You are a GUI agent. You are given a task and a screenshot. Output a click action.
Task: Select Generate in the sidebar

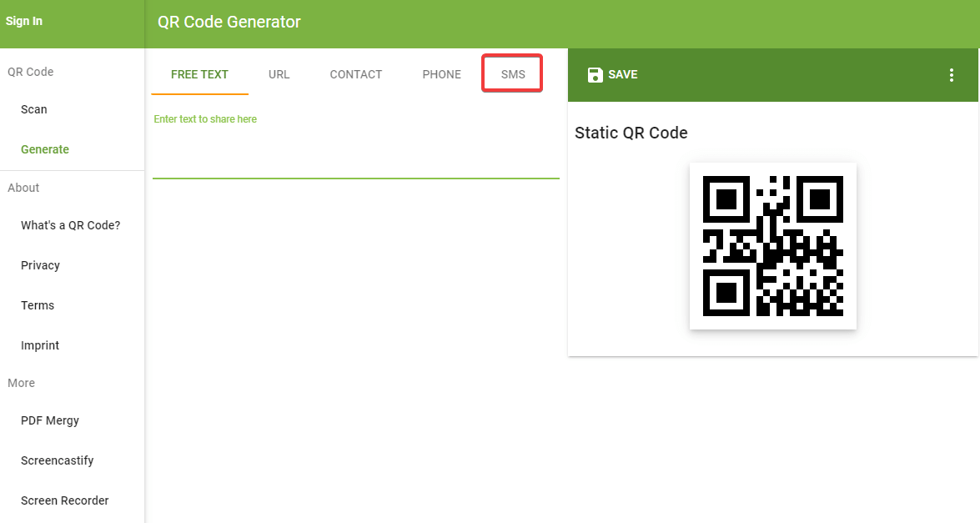45,149
